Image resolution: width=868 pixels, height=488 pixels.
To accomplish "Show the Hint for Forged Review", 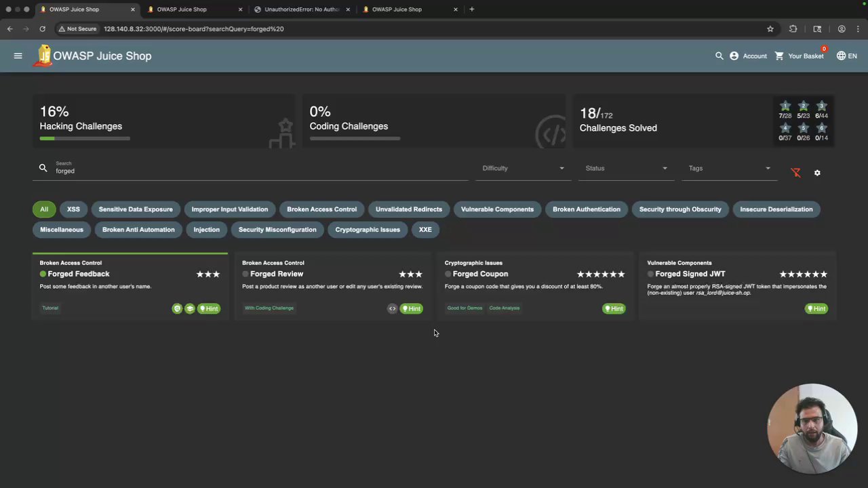I will tap(412, 308).
